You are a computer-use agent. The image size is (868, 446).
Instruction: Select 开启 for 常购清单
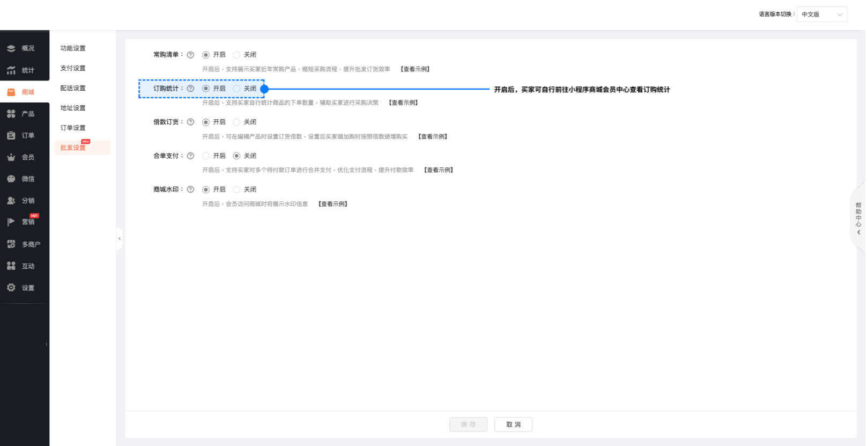[x=206, y=55]
